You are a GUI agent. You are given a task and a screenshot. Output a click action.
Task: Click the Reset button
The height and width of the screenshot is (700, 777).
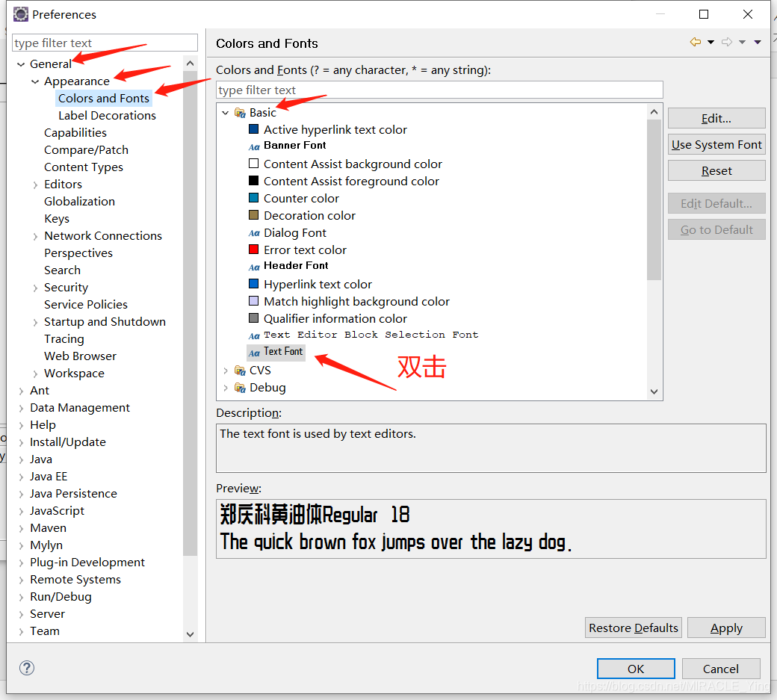[x=716, y=171]
